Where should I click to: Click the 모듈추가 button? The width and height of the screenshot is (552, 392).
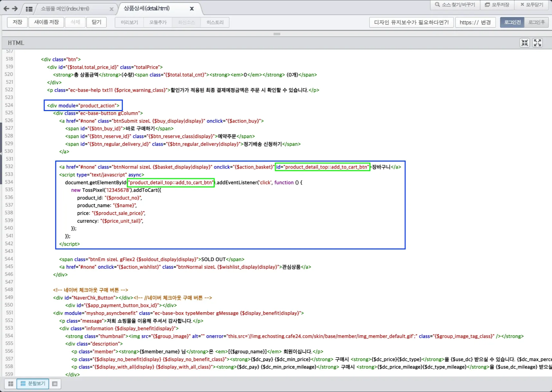158,22
